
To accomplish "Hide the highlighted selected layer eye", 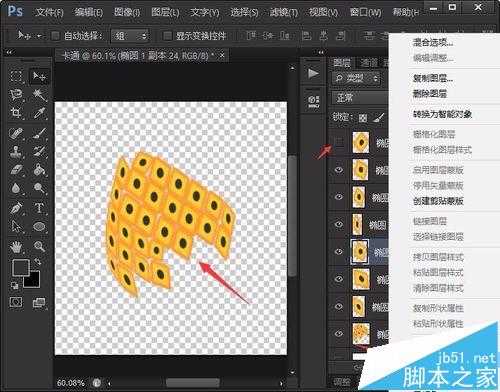I will pyautogui.click(x=339, y=252).
